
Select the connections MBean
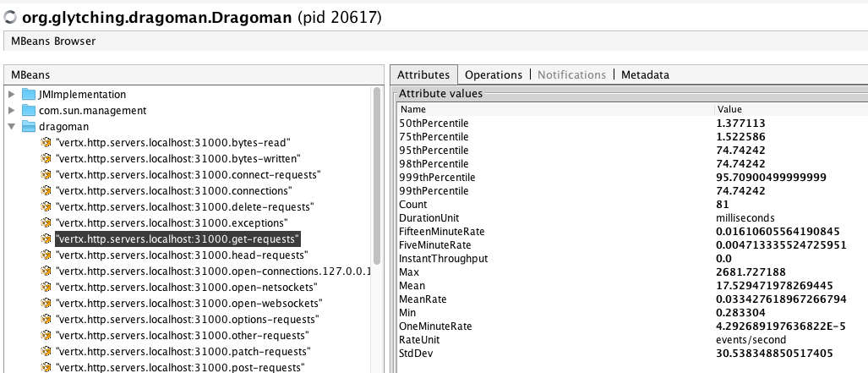pos(174,191)
